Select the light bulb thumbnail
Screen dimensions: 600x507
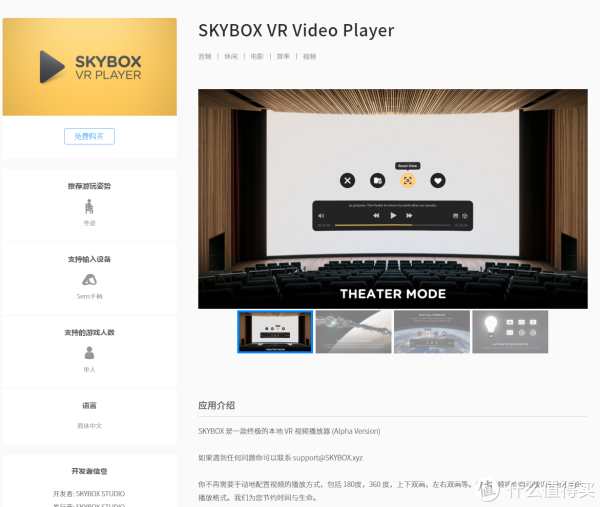[x=510, y=332]
